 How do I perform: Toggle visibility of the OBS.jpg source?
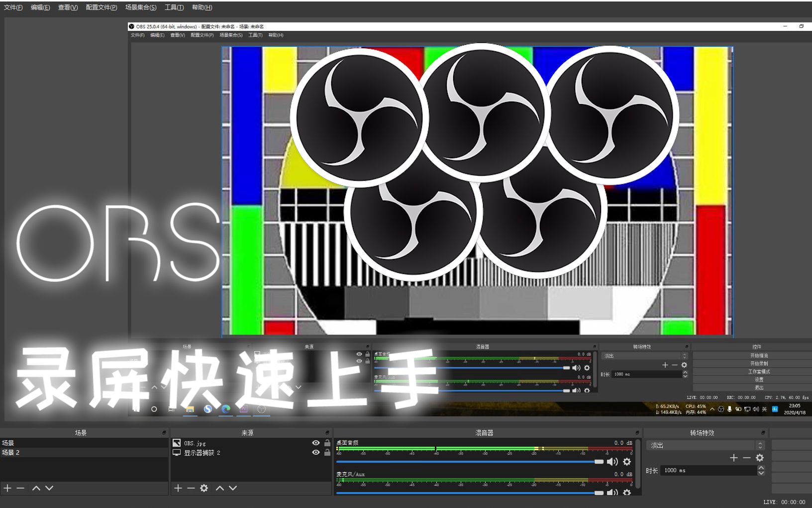pyautogui.click(x=315, y=443)
